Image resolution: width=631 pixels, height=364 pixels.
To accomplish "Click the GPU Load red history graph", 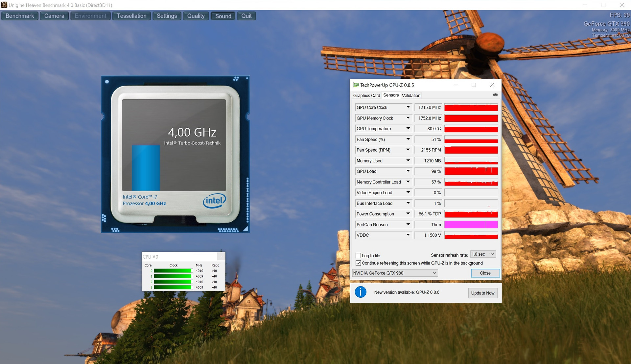I will [x=471, y=171].
